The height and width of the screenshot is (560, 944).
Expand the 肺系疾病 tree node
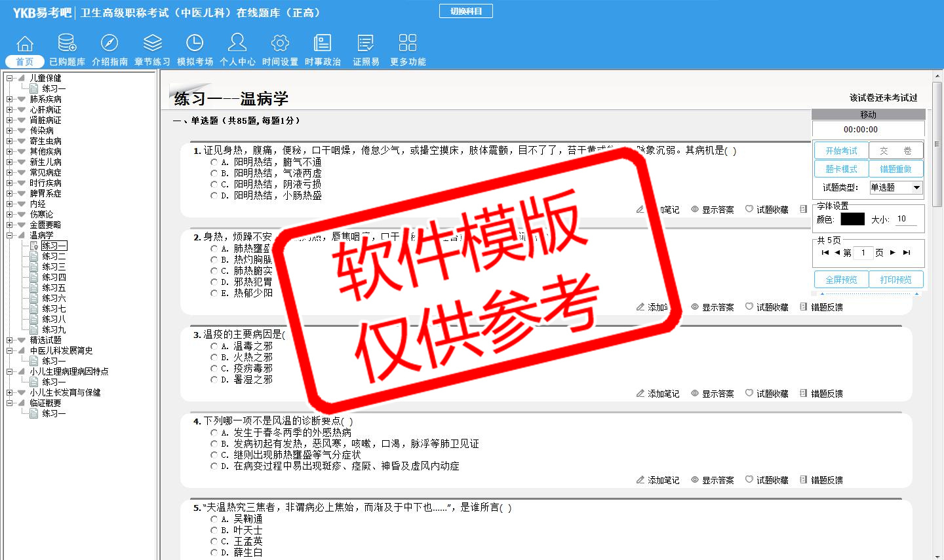[10, 100]
